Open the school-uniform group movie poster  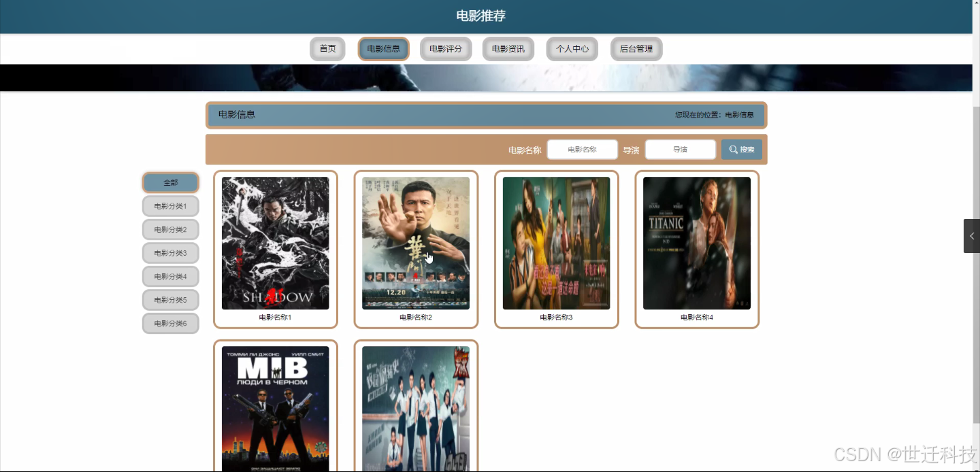(416, 409)
